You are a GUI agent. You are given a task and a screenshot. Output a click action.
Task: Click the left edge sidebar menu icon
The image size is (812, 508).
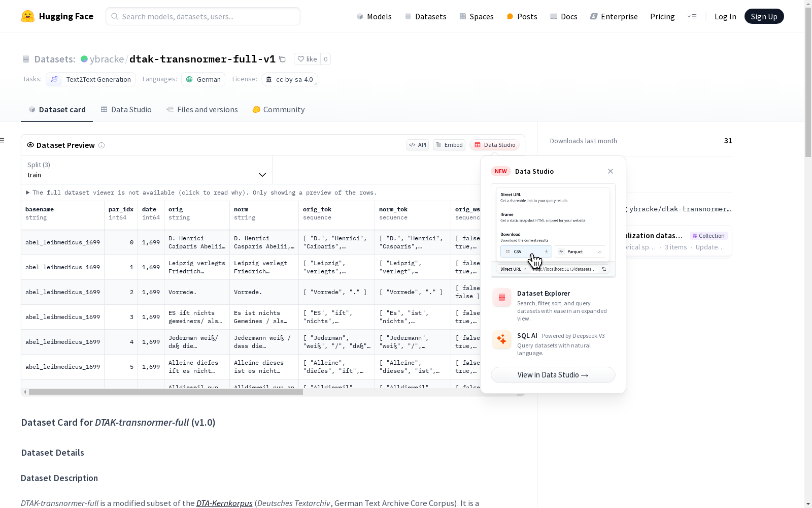pos(2,140)
